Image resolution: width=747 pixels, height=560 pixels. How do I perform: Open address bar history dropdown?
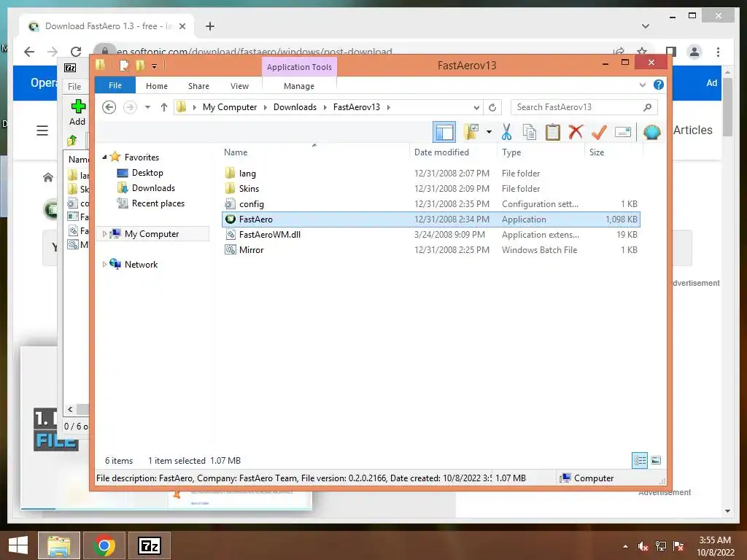pos(476,107)
